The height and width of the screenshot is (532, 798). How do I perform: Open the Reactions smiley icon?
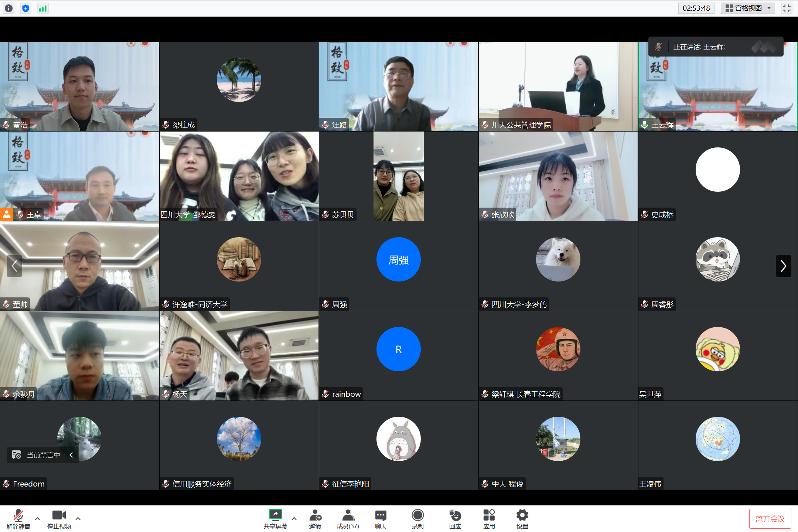tap(455, 519)
